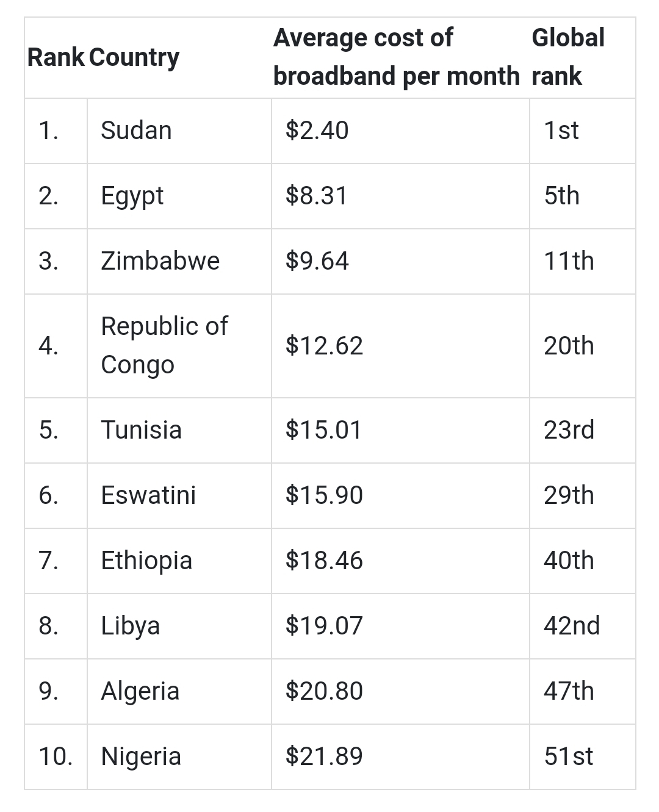
Task: Select the 23rd global rank cell
Action: (582, 430)
